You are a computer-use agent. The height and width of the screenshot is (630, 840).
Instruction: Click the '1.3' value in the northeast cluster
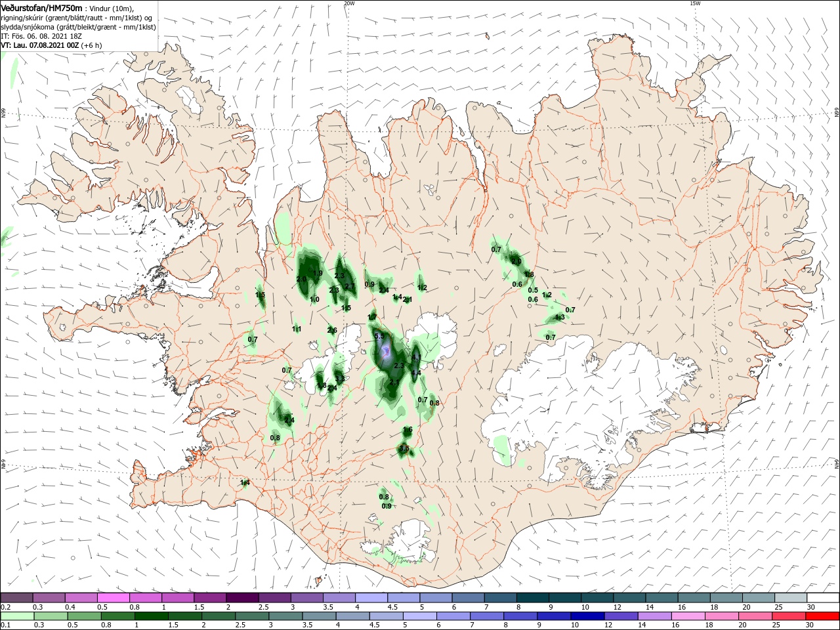tap(560, 317)
